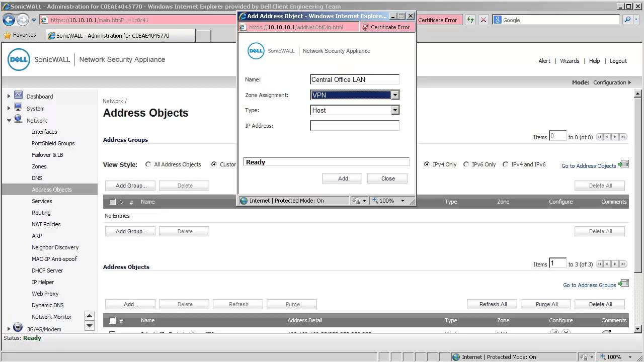Open dialog zoom level dropdown arrow

pos(403,201)
